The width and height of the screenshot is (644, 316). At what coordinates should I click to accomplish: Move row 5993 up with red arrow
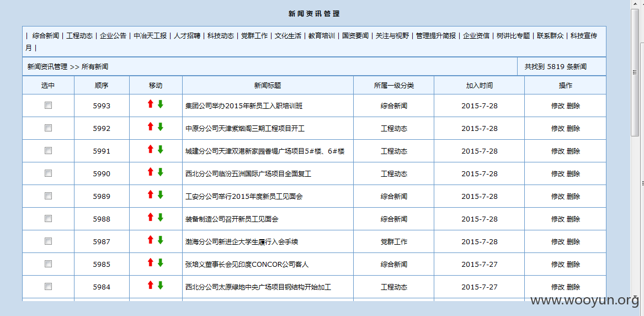pyautogui.click(x=150, y=104)
